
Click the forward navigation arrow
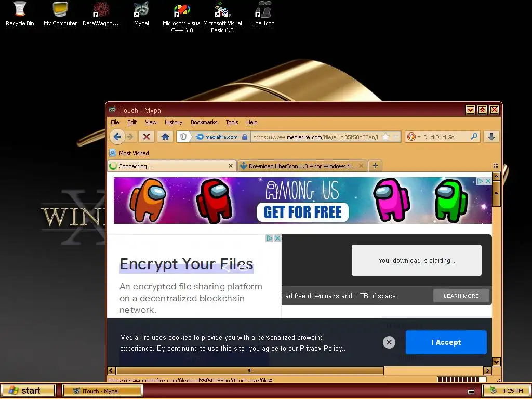[130, 137]
